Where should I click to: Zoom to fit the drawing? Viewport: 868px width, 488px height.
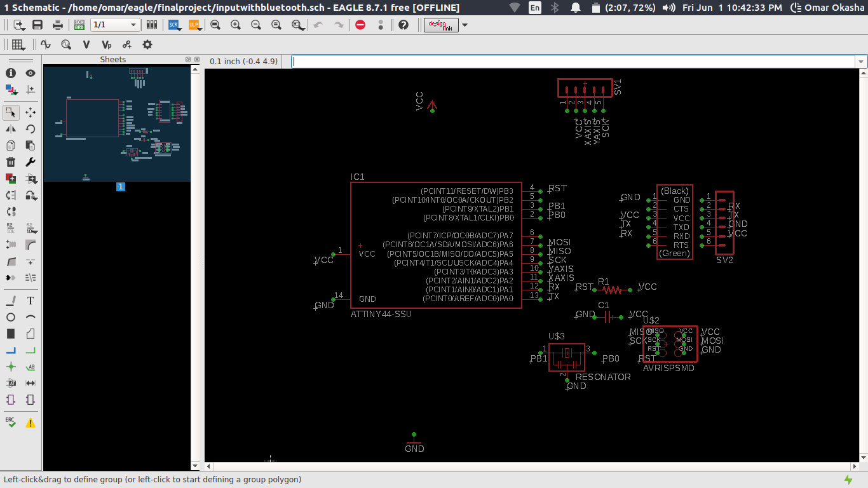click(215, 25)
